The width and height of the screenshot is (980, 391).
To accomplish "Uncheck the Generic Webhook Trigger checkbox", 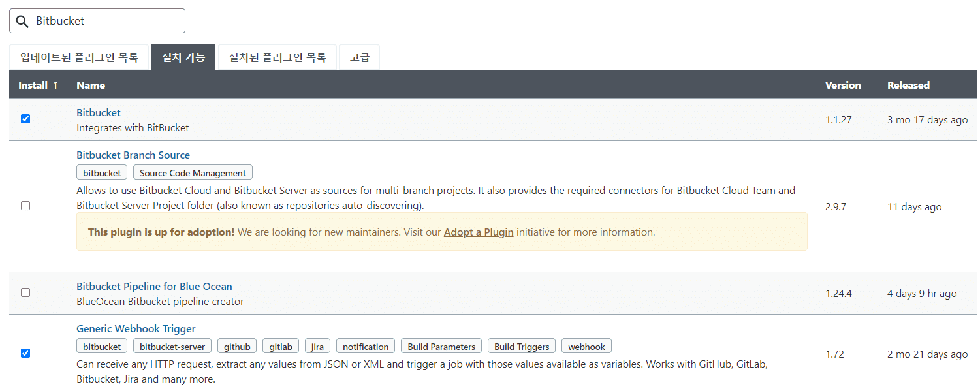I will click(x=25, y=353).
